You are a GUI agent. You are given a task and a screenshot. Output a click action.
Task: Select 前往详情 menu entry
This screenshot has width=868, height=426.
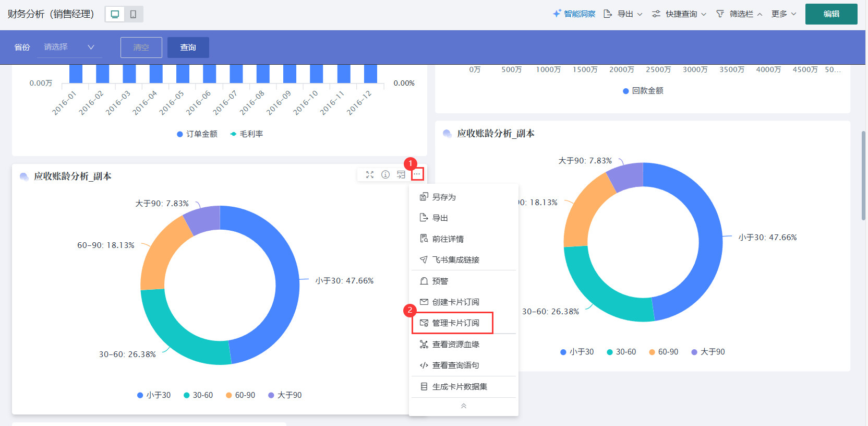(x=464, y=239)
